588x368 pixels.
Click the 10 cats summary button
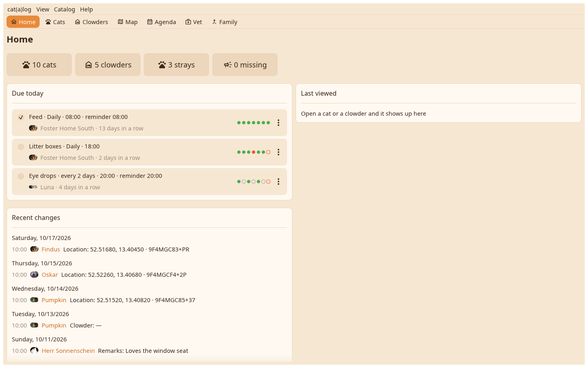point(39,65)
